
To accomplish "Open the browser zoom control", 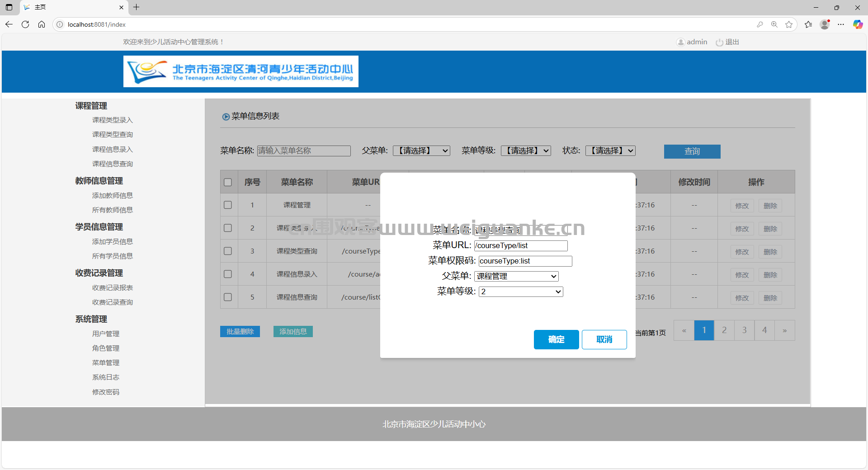I will 774,24.
